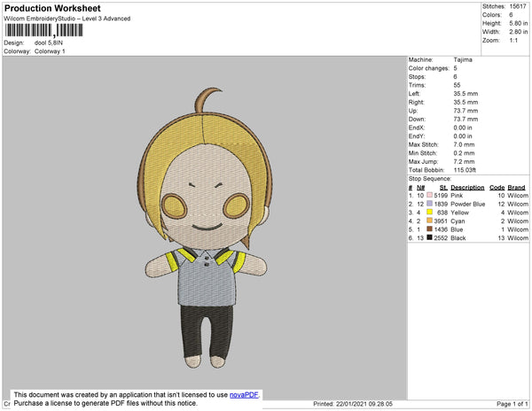Click the 'St.' column header

pyautogui.click(x=443, y=188)
